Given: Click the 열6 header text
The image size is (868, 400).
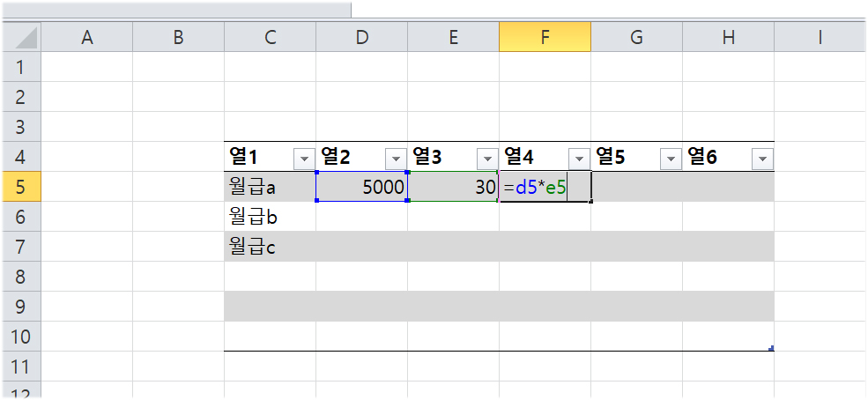Looking at the screenshot, I should [x=702, y=158].
